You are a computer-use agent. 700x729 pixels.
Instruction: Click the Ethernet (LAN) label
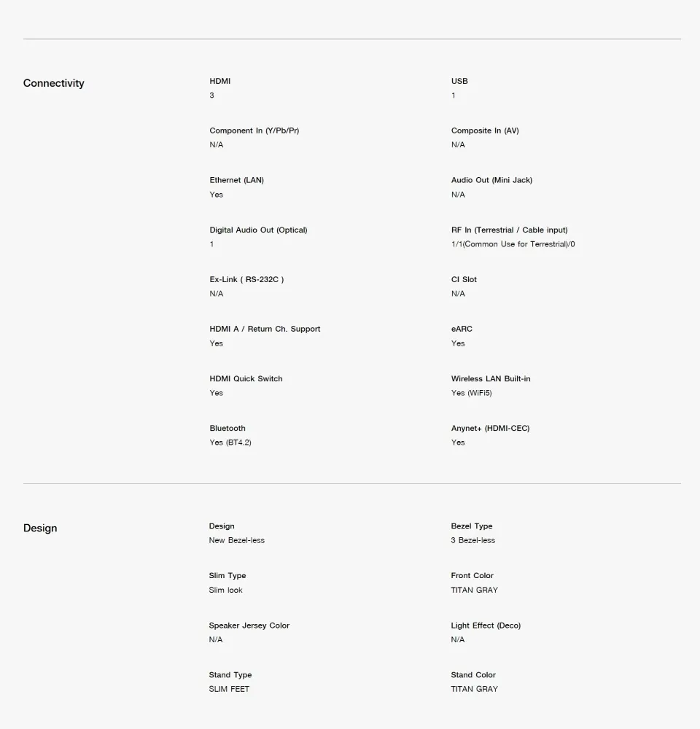pyautogui.click(x=236, y=180)
